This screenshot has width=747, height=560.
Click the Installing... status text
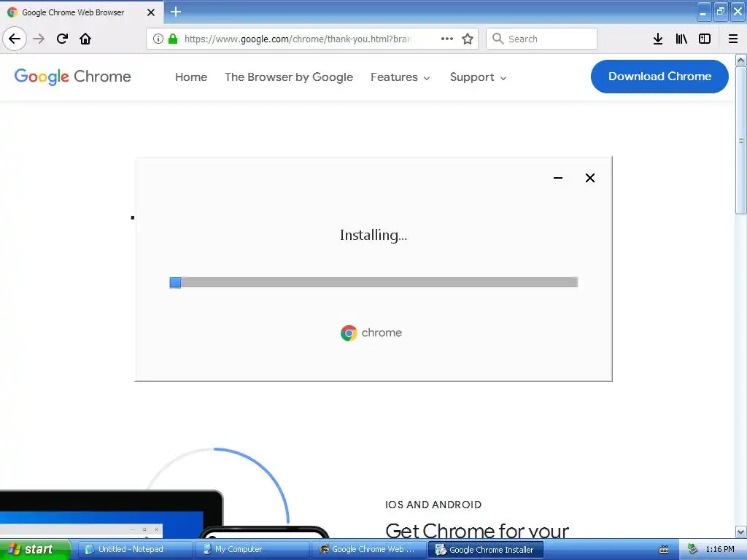click(373, 236)
